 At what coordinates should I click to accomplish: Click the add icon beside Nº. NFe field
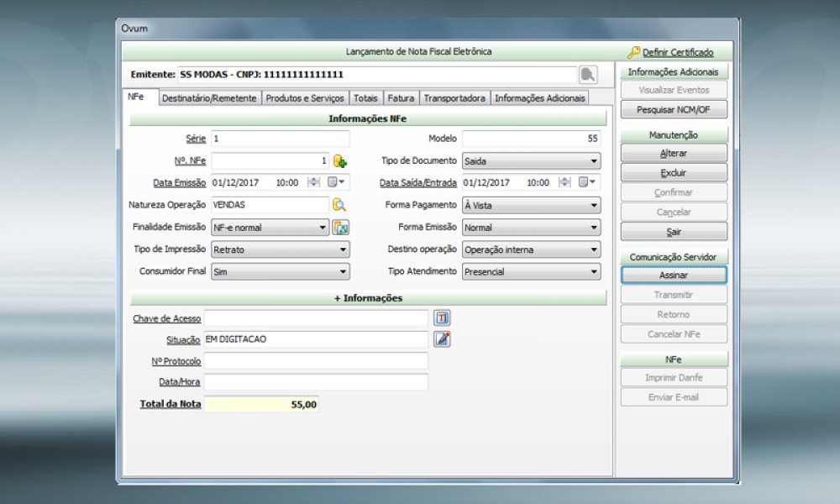(339, 161)
